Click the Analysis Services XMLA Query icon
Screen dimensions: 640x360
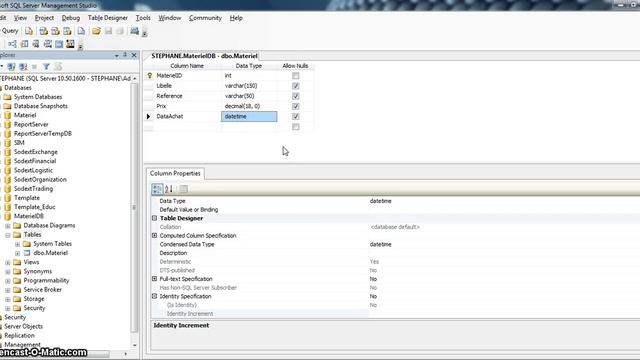click(x=67, y=31)
